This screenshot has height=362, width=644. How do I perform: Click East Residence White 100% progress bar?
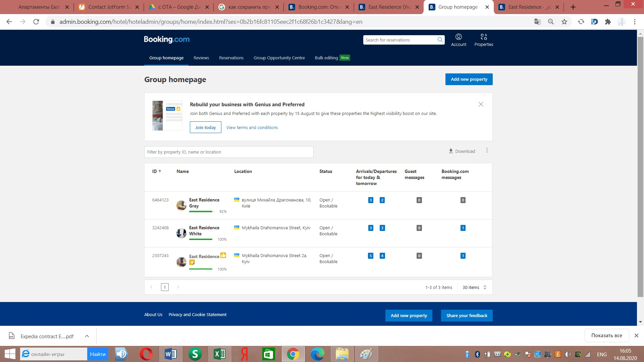point(201,239)
